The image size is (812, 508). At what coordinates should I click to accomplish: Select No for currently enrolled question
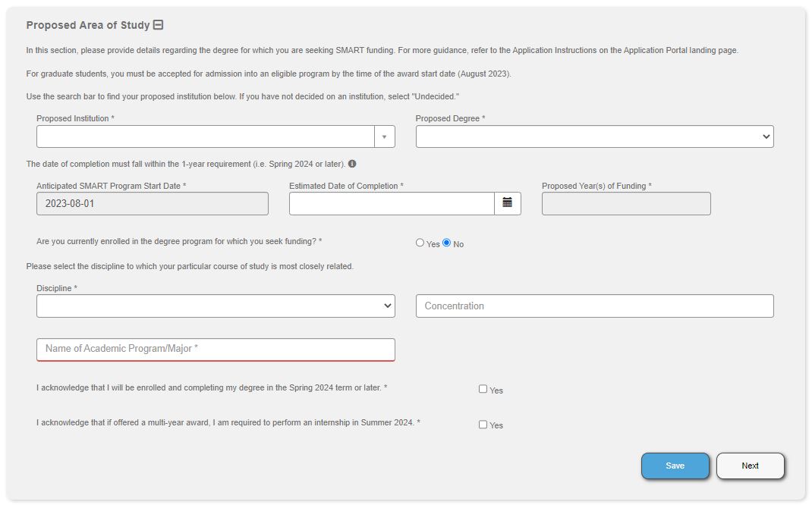(447, 243)
